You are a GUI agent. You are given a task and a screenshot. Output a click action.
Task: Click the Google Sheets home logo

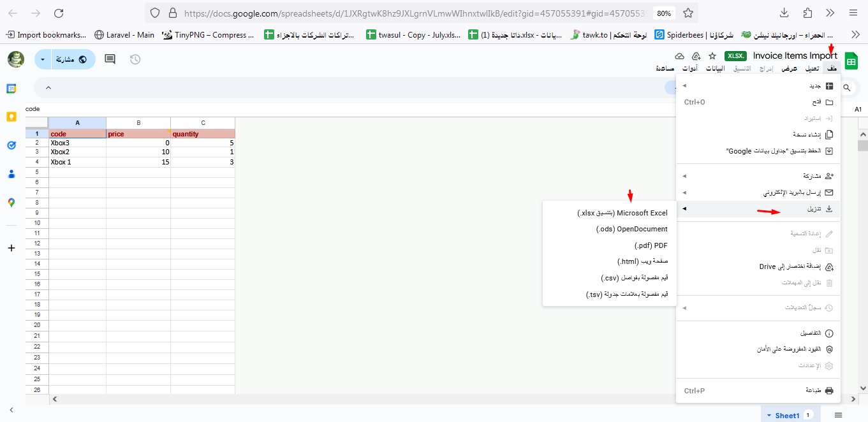pyautogui.click(x=851, y=61)
